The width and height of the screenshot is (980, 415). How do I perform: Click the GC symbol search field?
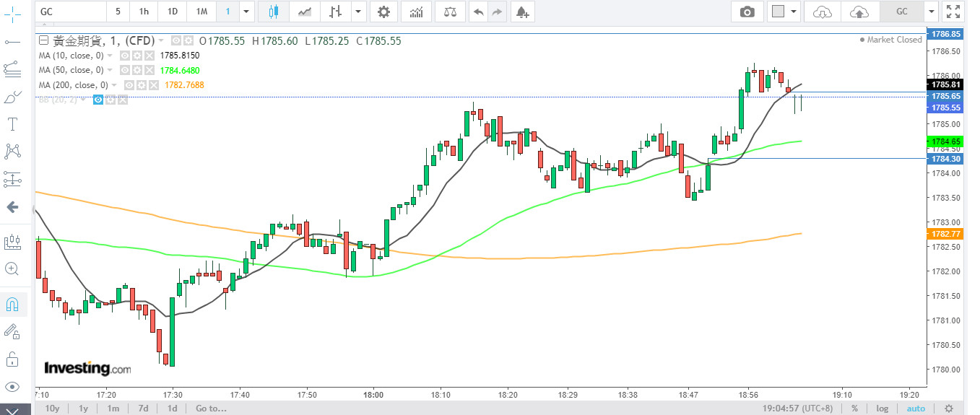[x=70, y=12]
